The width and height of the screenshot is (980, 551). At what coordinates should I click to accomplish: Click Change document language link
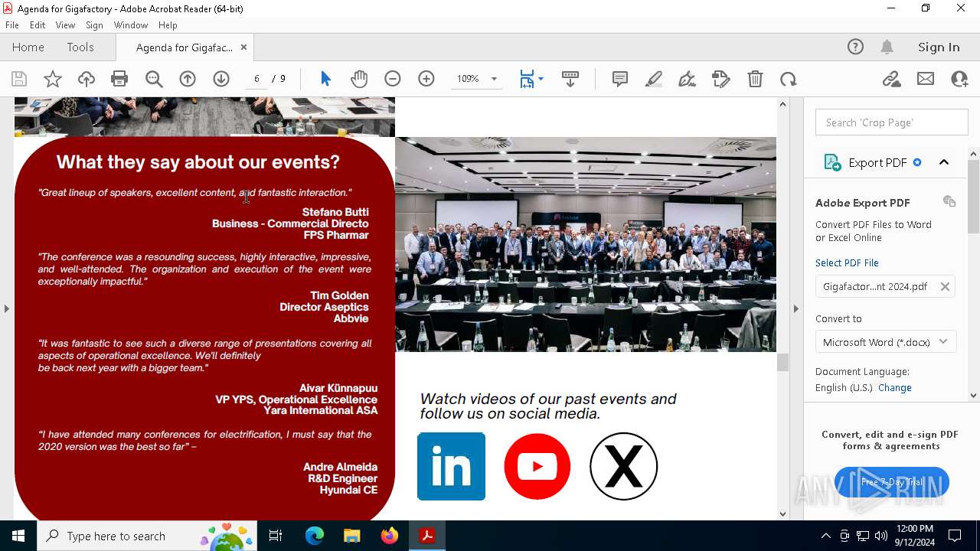click(x=894, y=387)
